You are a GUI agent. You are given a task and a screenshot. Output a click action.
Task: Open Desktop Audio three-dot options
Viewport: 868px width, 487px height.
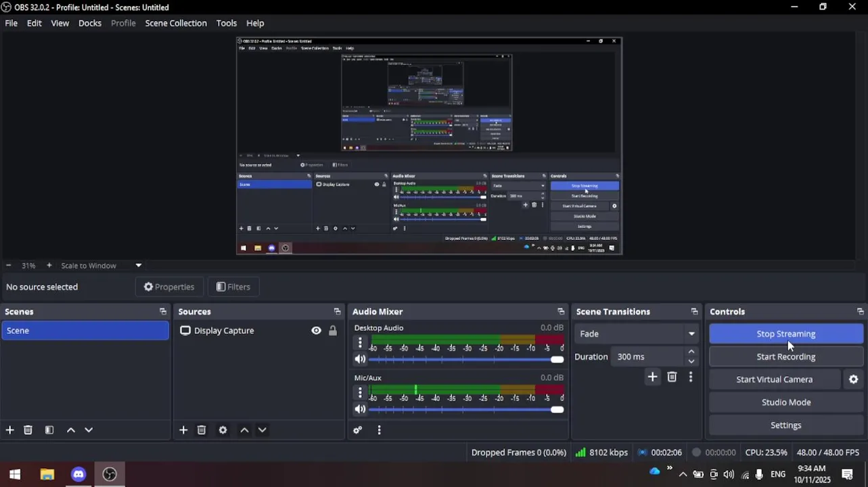[360, 343]
